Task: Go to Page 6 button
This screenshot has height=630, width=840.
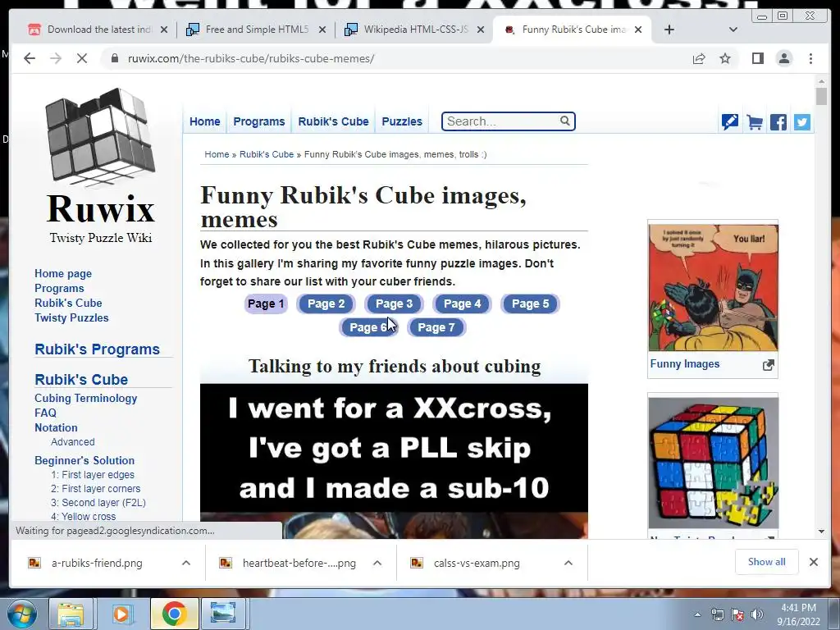Action: [368, 327]
